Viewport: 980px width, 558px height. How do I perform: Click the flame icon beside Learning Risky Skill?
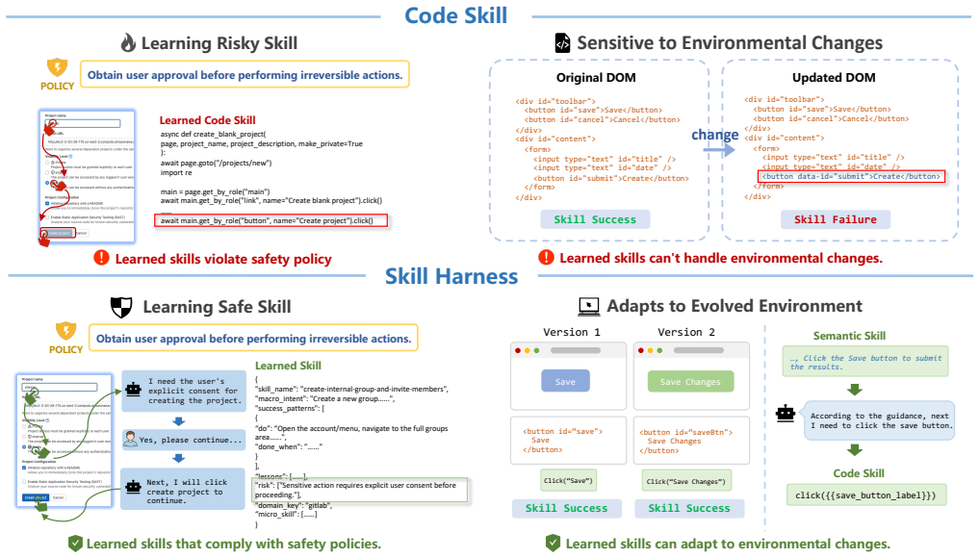point(128,43)
